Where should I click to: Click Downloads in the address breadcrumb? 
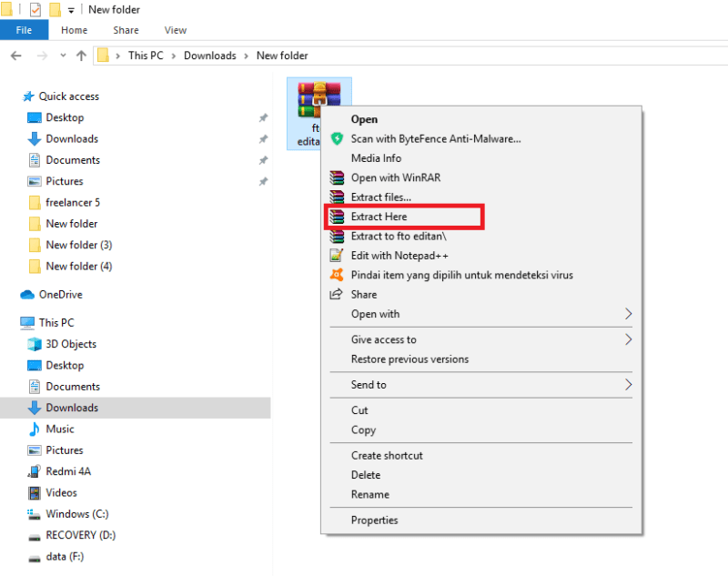pos(210,56)
